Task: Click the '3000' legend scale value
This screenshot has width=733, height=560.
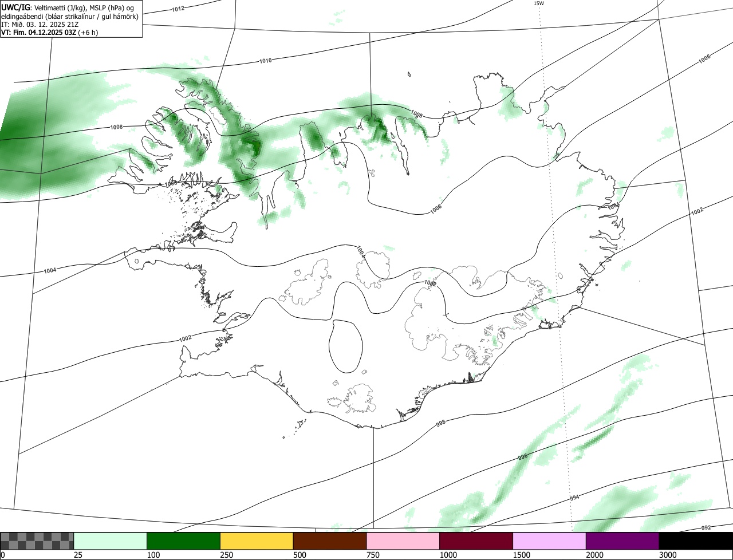Action: pos(667,555)
